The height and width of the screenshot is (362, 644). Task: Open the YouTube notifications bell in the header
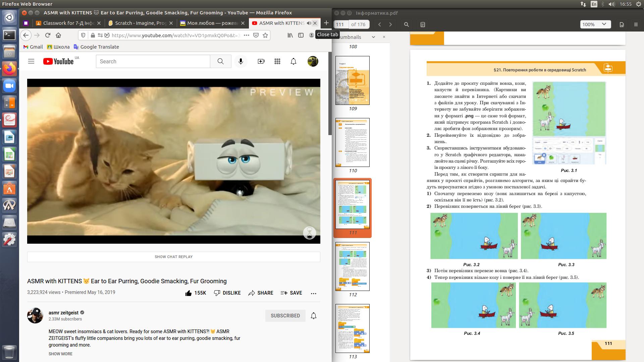[293, 61]
